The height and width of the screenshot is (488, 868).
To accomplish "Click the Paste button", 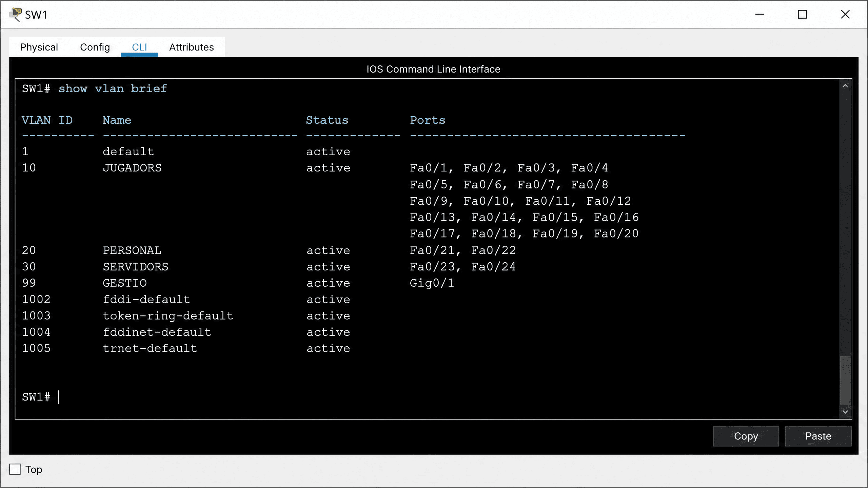I will tap(818, 436).
